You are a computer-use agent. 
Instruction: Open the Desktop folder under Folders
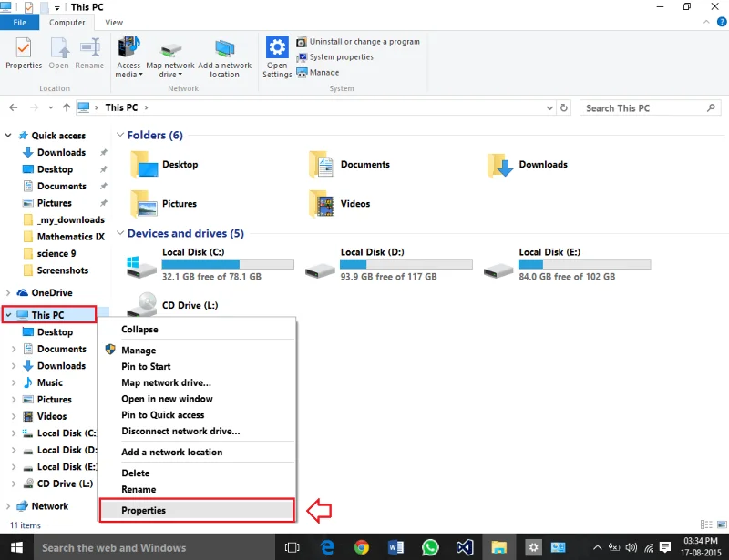(165, 165)
